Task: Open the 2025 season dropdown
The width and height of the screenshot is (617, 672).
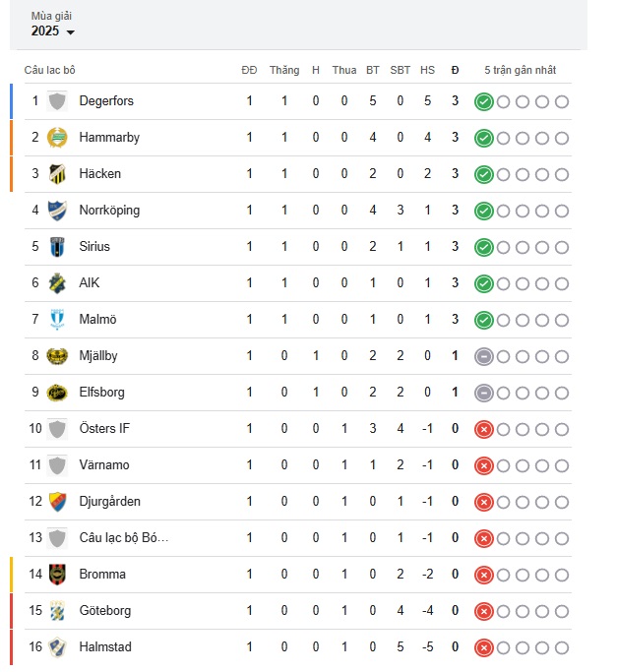Action: click(x=53, y=31)
